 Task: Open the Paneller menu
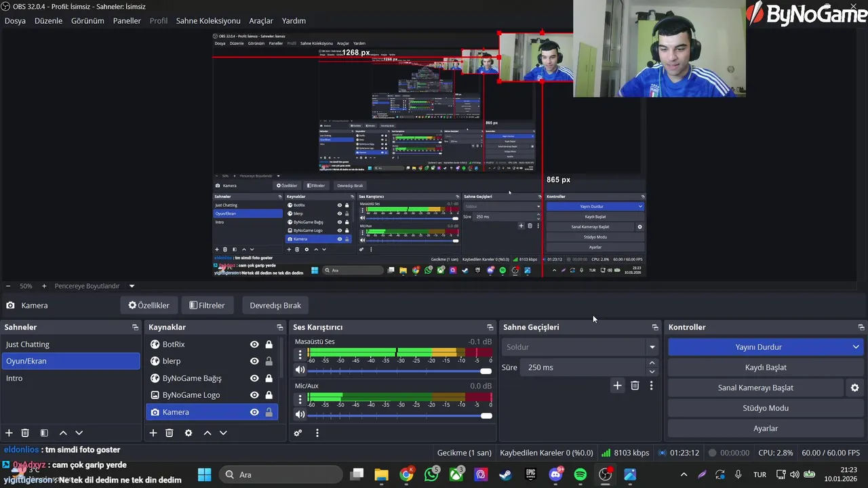(x=127, y=21)
